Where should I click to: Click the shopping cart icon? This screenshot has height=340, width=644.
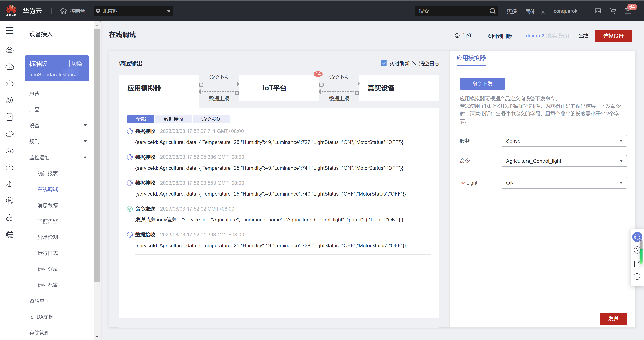tap(613, 11)
